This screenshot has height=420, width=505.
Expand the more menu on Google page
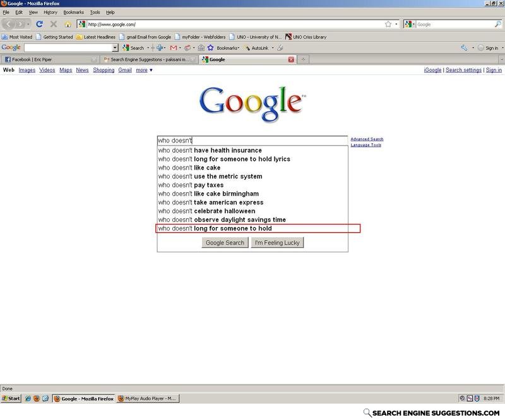pyautogui.click(x=144, y=70)
